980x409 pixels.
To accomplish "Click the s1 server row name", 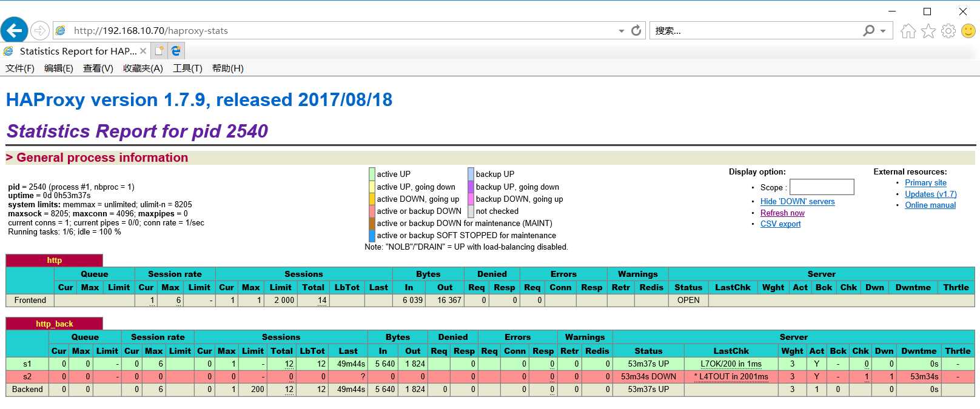I will coord(27,364).
